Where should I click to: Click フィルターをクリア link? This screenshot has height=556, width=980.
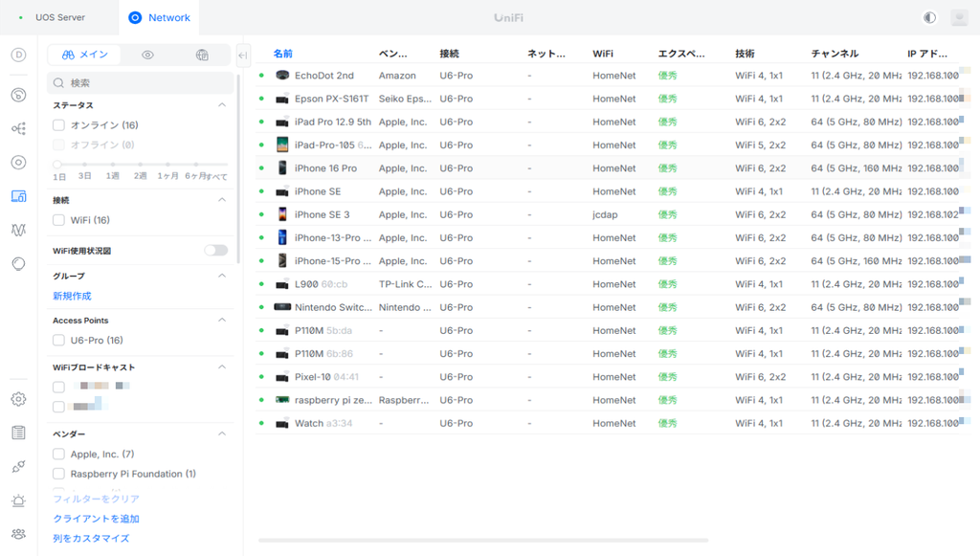pos(97,499)
